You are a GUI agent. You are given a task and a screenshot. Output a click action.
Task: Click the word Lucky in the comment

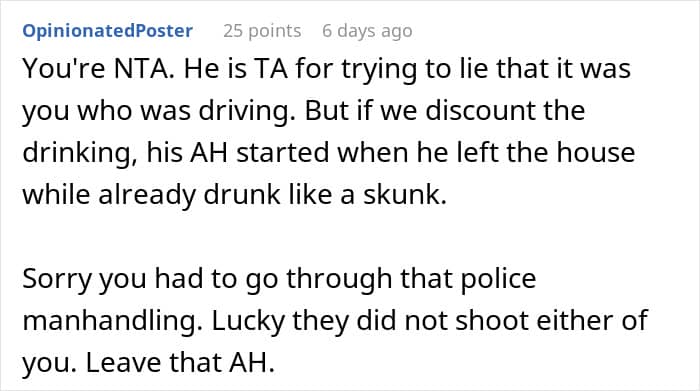pos(248,321)
